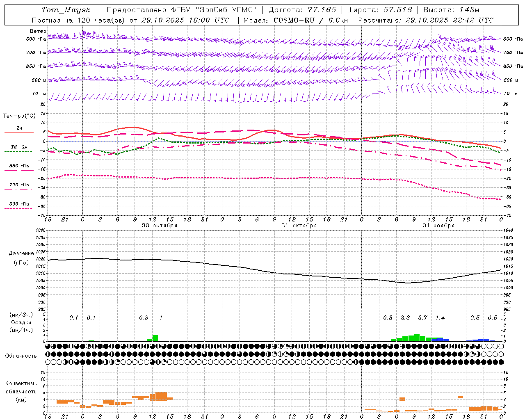Click the Осадки panel label
This screenshot has height=420, width=525.
(x=21, y=322)
